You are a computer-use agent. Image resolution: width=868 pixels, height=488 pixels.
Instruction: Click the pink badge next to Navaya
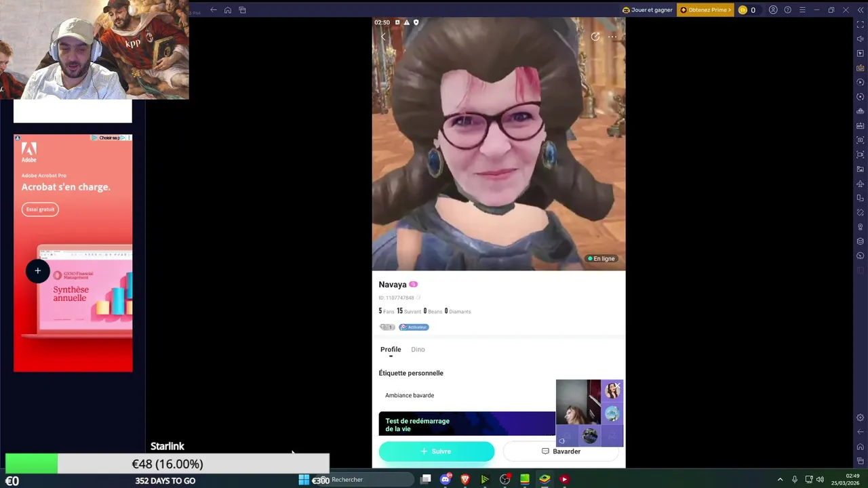[413, 285]
